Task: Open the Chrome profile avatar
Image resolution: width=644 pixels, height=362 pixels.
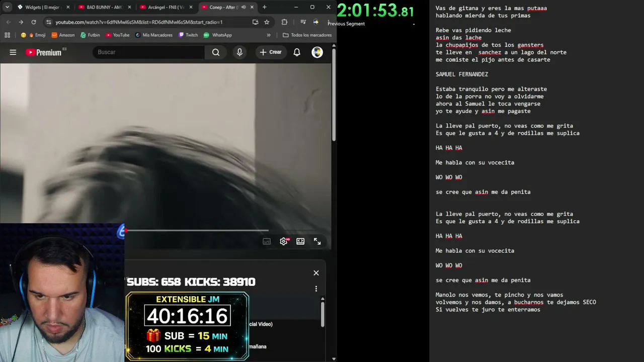Action: point(316,22)
